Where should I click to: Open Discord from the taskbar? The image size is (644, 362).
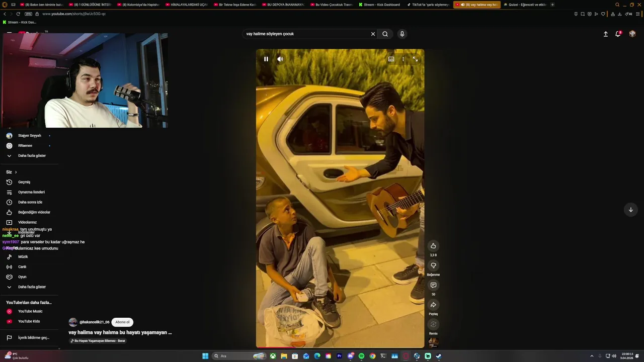(x=350, y=356)
